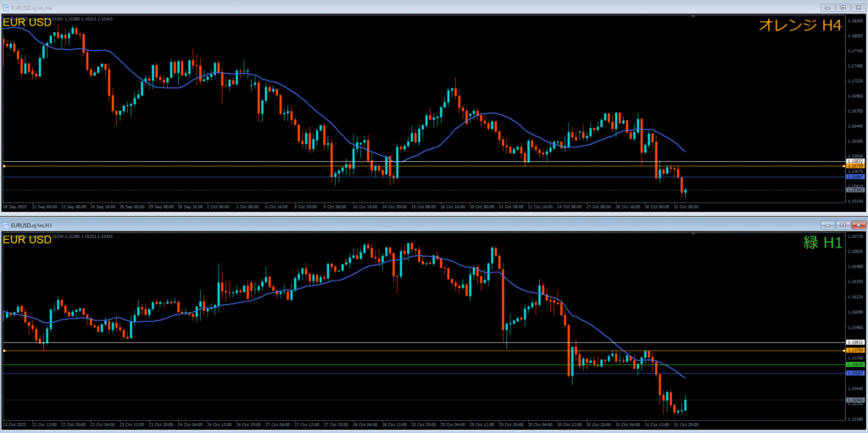The image size is (868, 433).
Task: Maximize the EURUSD H1 chart window
Action: tap(841, 225)
